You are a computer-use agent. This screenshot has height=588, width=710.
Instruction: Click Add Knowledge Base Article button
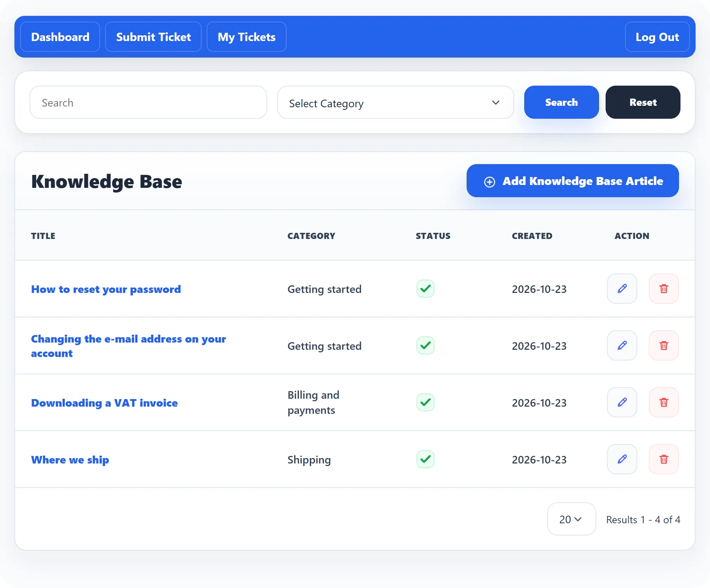572,181
